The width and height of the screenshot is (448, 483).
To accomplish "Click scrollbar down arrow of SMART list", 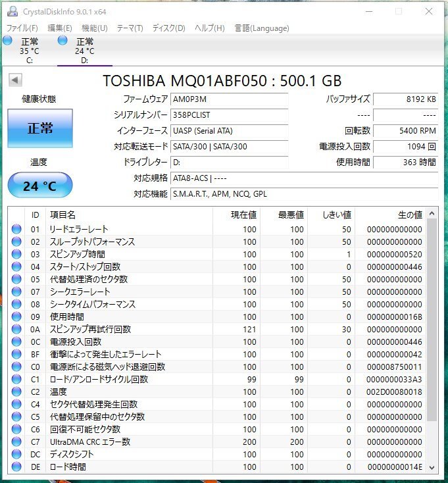I will coord(432,467).
